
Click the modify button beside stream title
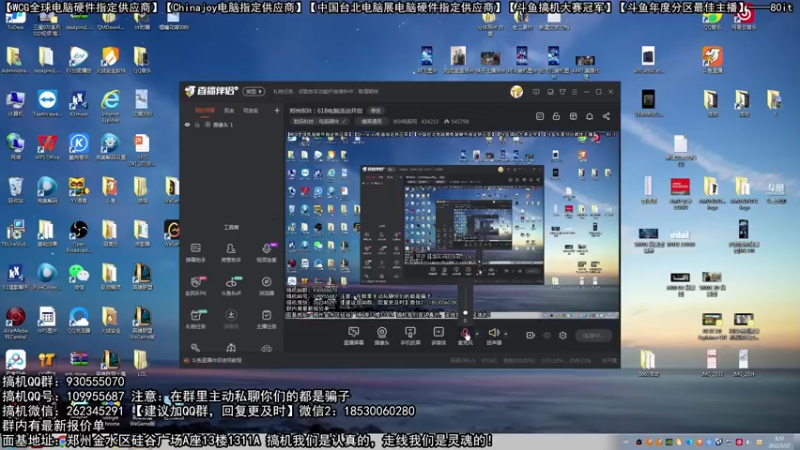(x=376, y=110)
